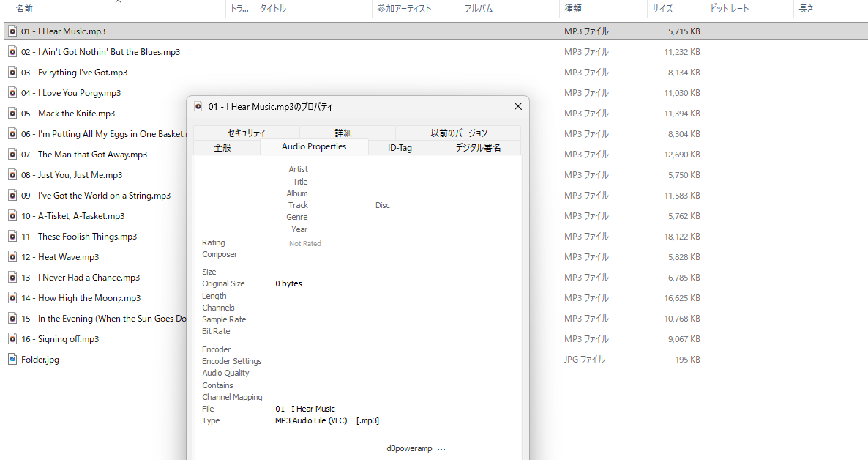The image size is (868, 460).
Task: Open the 全般 tab
Action: (x=222, y=148)
